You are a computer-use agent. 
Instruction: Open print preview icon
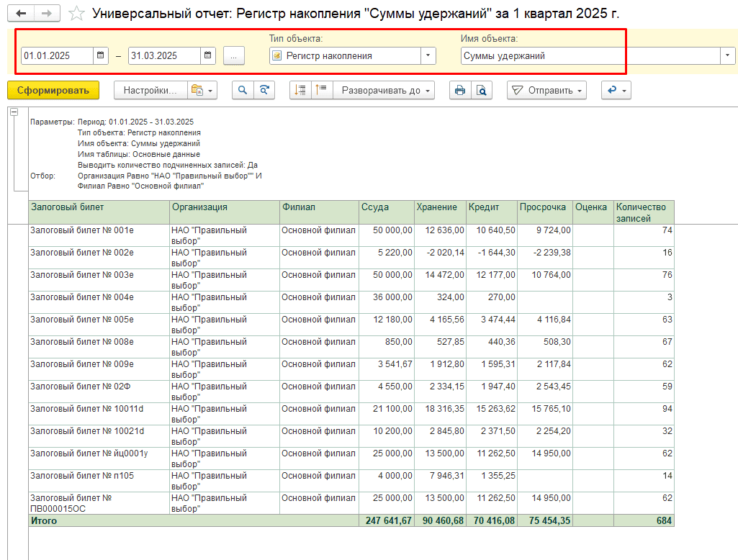[x=480, y=90]
